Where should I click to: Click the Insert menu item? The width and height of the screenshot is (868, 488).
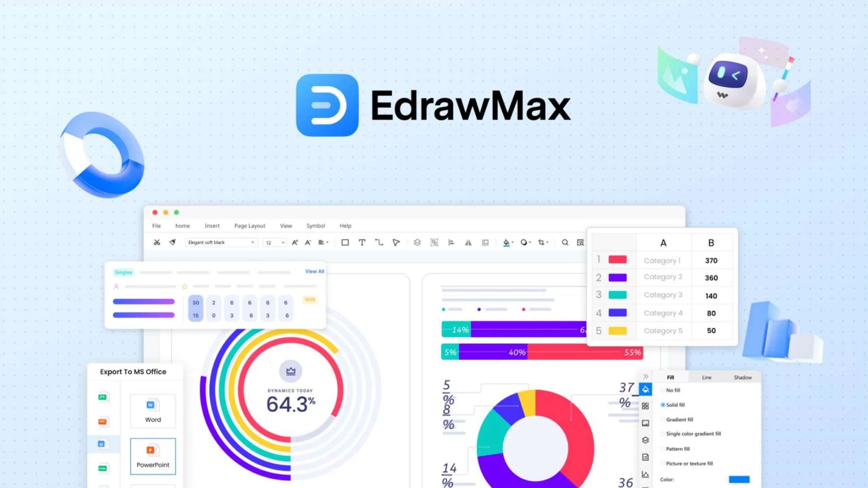(x=212, y=225)
